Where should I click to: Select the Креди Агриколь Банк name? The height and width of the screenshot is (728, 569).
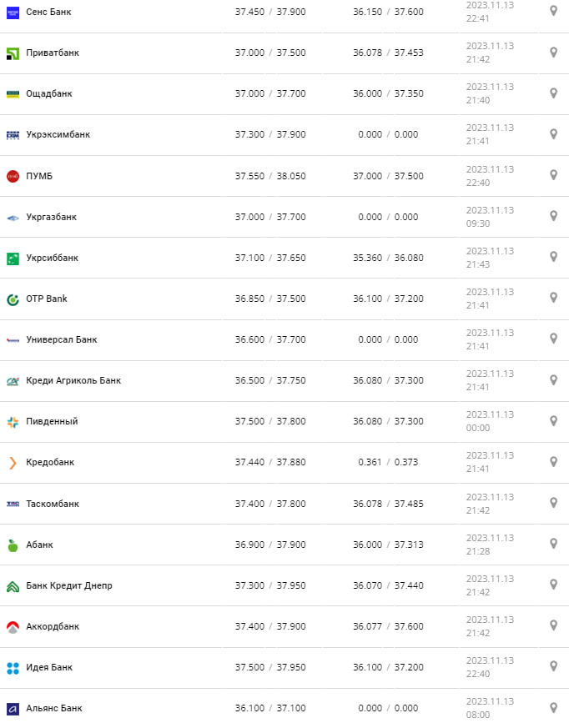(73, 380)
